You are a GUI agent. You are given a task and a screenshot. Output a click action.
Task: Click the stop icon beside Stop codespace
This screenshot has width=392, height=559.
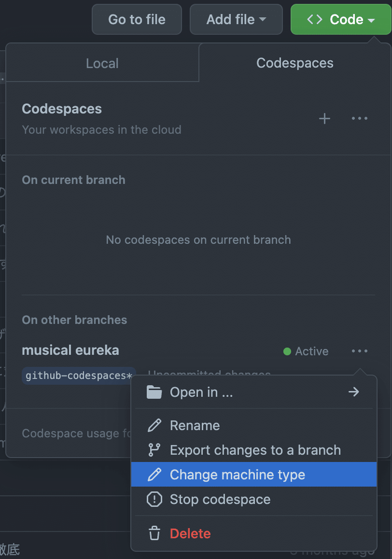(154, 499)
